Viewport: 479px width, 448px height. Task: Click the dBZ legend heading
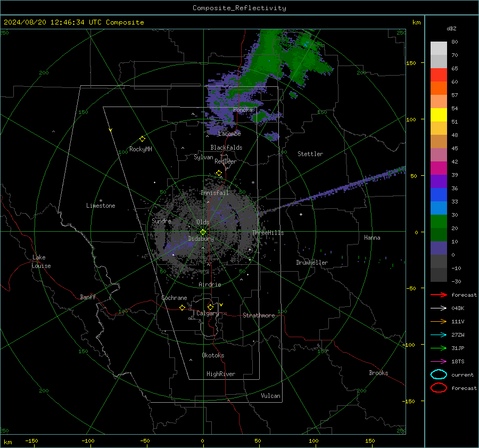coord(451,29)
